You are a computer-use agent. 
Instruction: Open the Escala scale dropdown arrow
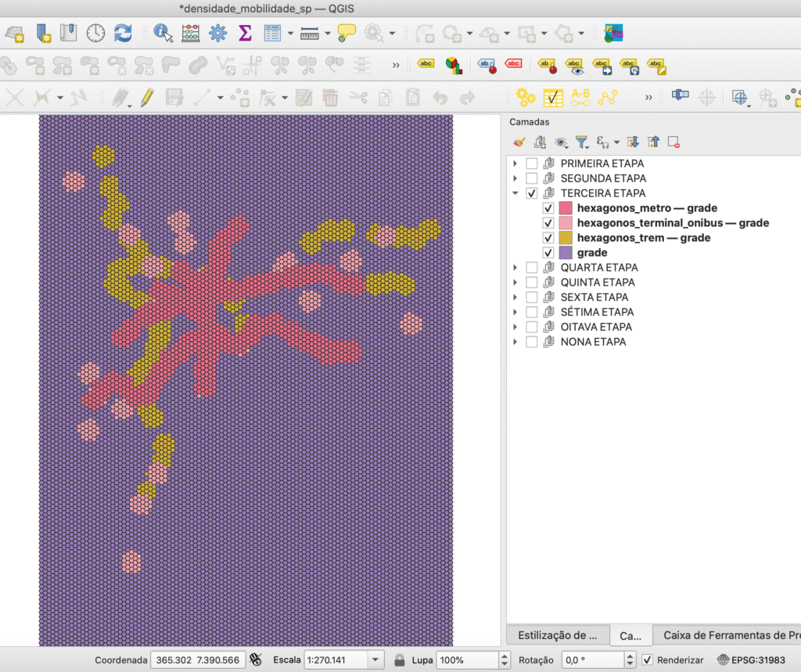click(375, 659)
